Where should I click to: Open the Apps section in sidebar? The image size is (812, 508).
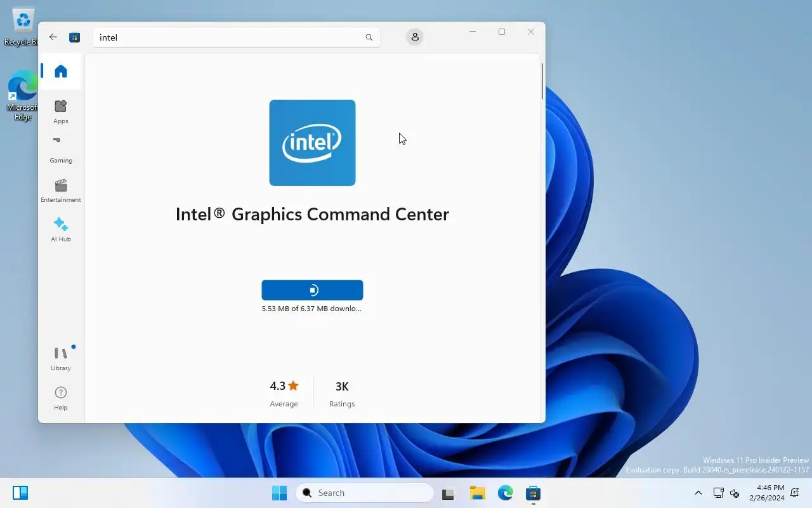coord(61,111)
